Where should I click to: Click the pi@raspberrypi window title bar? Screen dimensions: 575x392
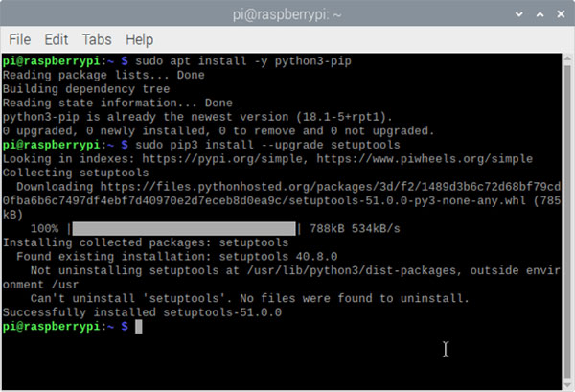pyautogui.click(x=287, y=13)
